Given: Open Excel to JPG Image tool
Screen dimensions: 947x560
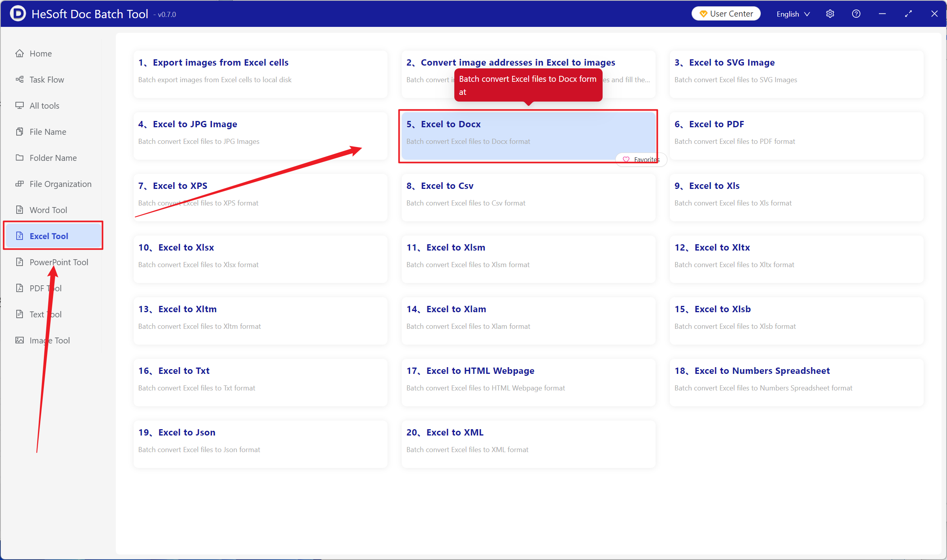Looking at the screenshot, I should click(x=260, y=136).
